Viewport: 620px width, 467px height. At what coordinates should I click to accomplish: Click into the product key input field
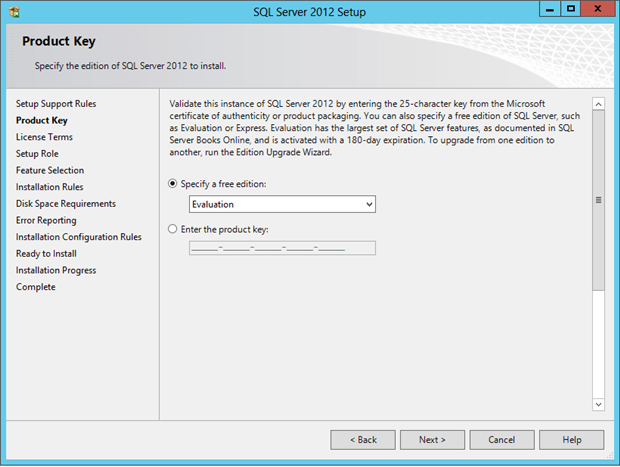282,248
